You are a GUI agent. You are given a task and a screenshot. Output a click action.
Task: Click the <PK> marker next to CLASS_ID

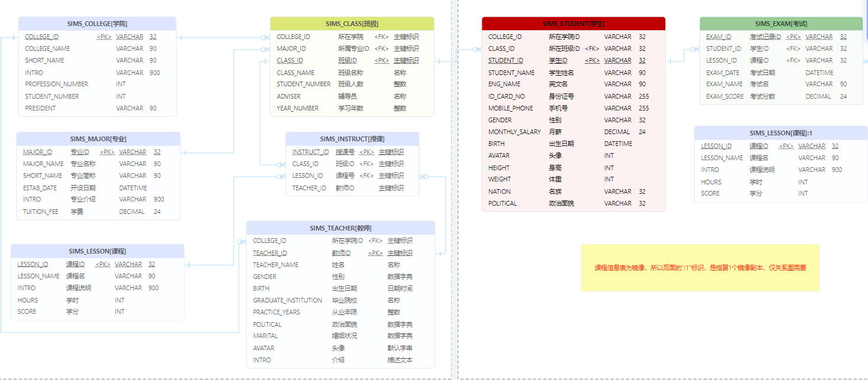click(x=383, y=60)
